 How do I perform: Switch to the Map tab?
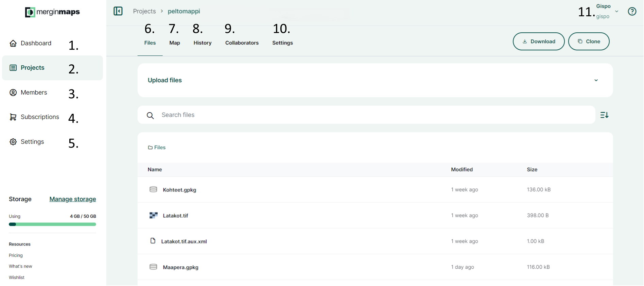175,43
